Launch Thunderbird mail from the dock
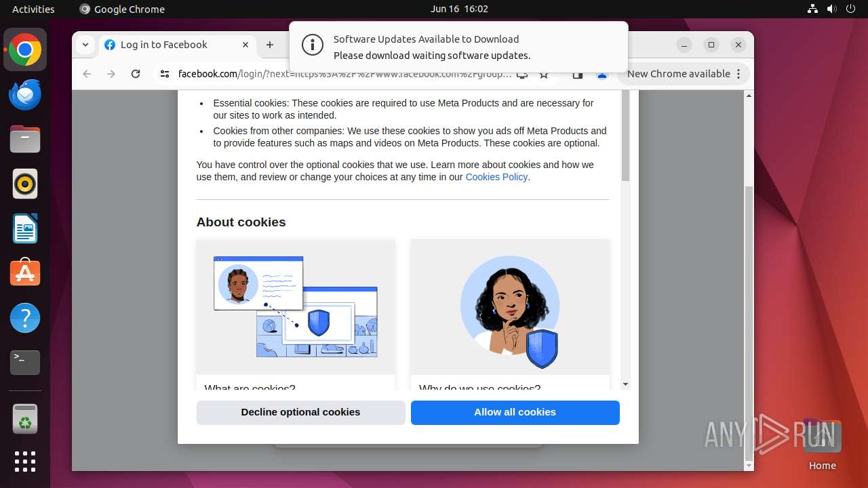This screenshot has height=488, width=868. [25, 94]
